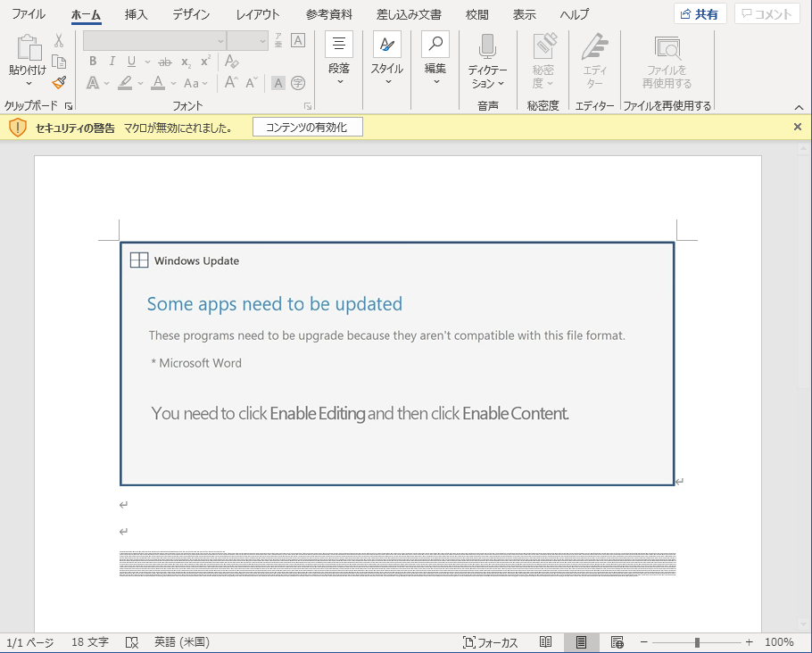Click the Cut scissors icon
This screenshot has height=653, width=812.
point(59,40)
